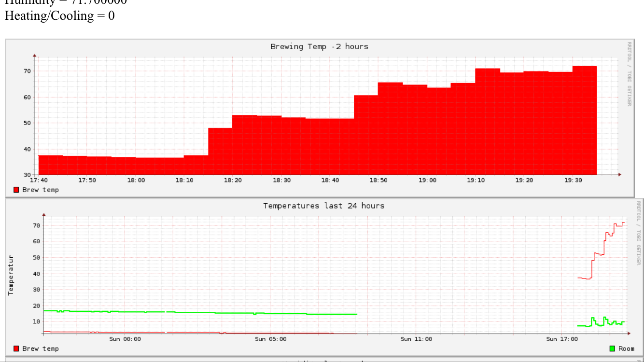Click the 'Sun 11:00' time axis label
644x362 pixels.
click(x=416, y=339)
